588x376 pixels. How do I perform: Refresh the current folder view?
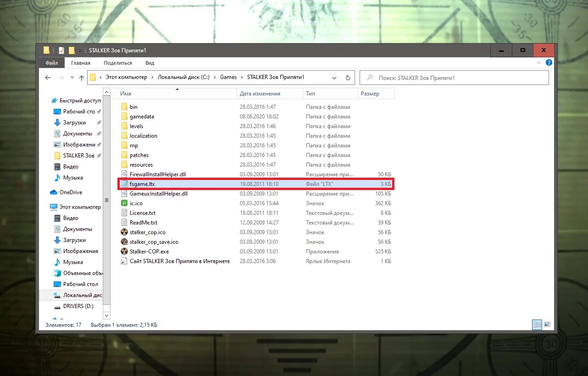tap(348, 78)
